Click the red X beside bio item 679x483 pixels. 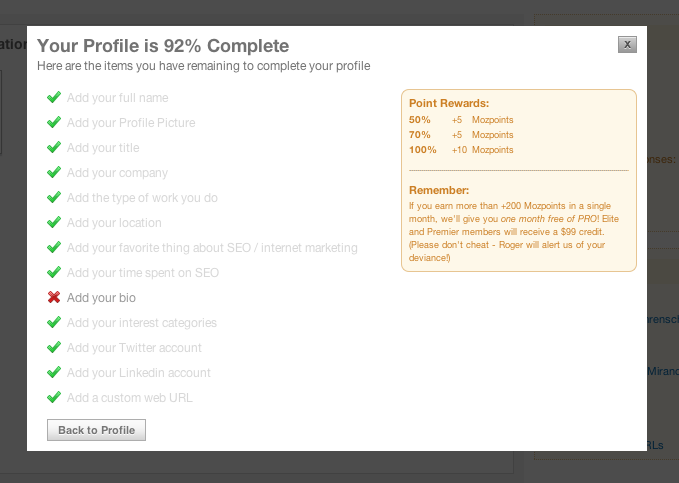click(x=54, y=297)
